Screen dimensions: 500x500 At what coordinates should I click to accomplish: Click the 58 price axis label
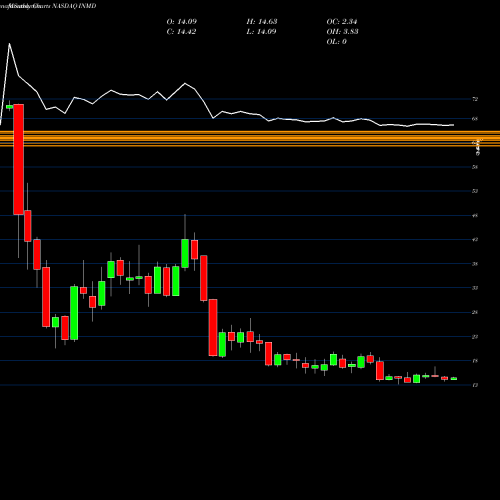pos(475,167)
